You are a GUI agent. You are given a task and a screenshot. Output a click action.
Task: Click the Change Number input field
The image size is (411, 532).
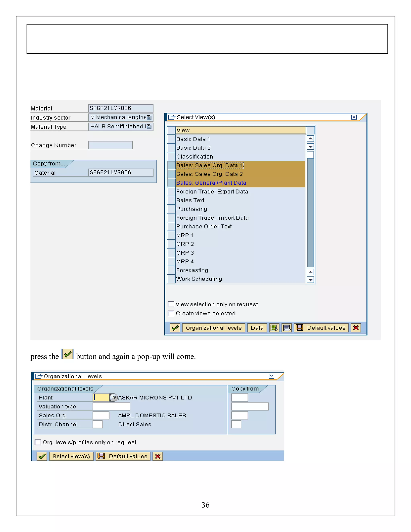[110, 145]
